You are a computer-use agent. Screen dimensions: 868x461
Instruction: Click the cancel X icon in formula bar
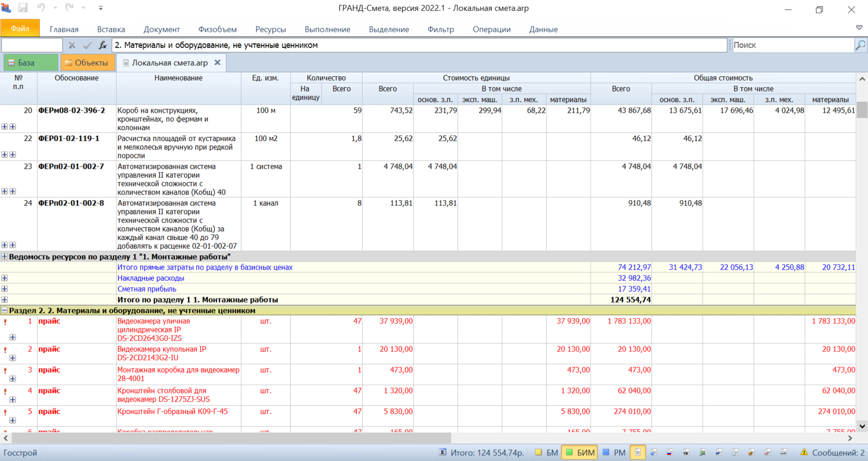72,45
